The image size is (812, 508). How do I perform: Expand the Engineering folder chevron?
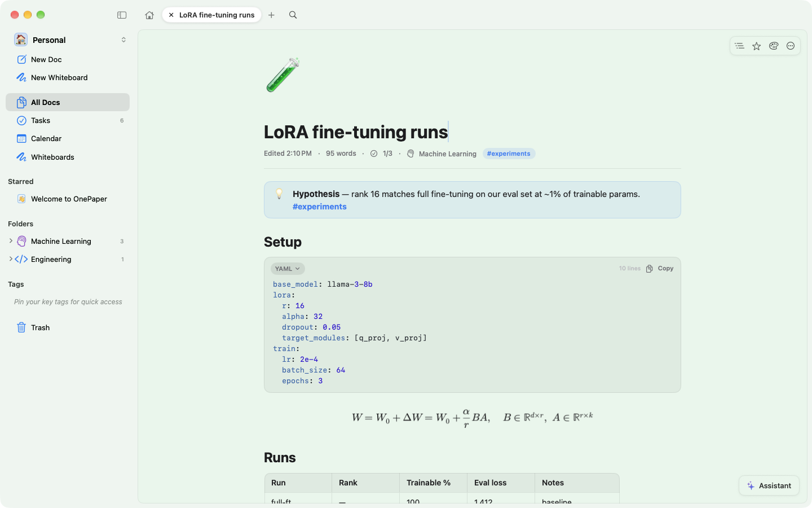tap(11, 259)
